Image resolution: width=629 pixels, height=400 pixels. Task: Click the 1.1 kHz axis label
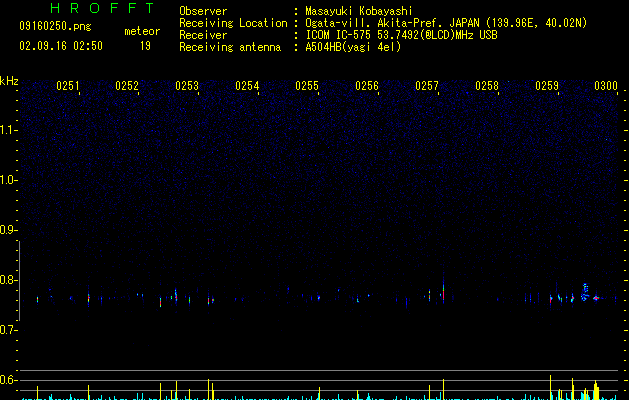tap(8, 130)
